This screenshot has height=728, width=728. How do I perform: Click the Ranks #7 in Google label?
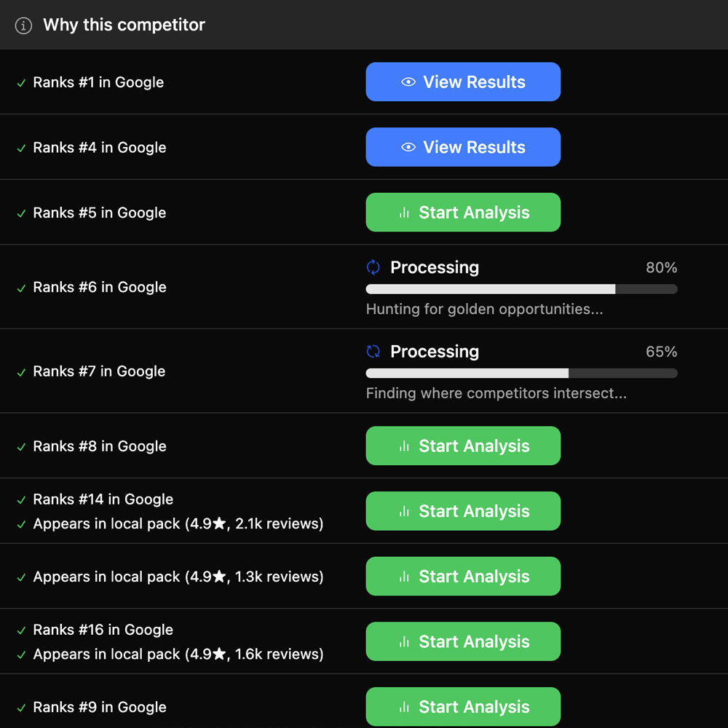tap(100, 371)
